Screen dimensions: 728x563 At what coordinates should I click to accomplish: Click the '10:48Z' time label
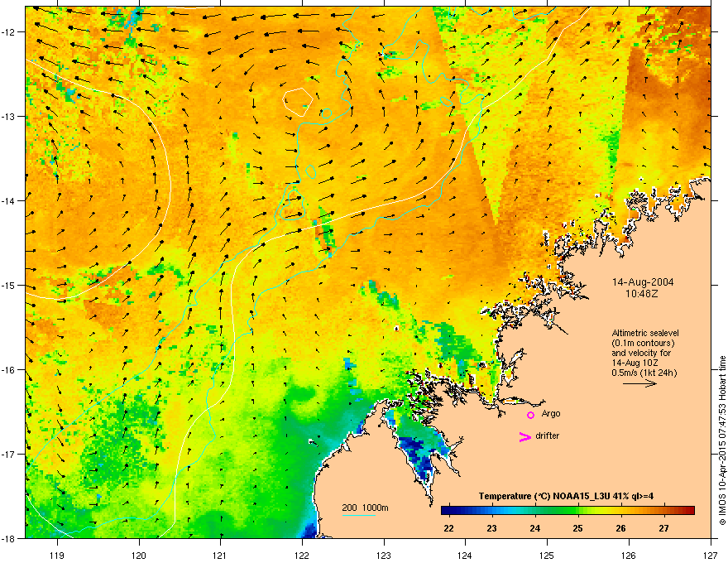click(x=641, y=294)
